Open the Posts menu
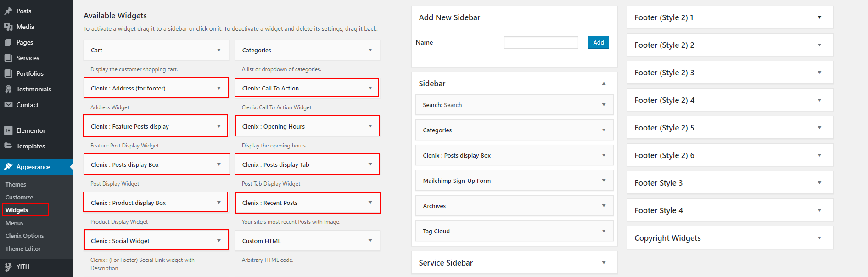 click(x=24, y=11)
